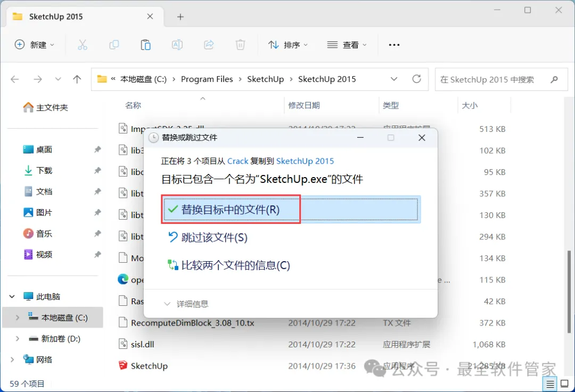This screenshot has width=575, height=392.
Task: Click Local Disk (C:) in breadcrumb
Action: point(143,79)
